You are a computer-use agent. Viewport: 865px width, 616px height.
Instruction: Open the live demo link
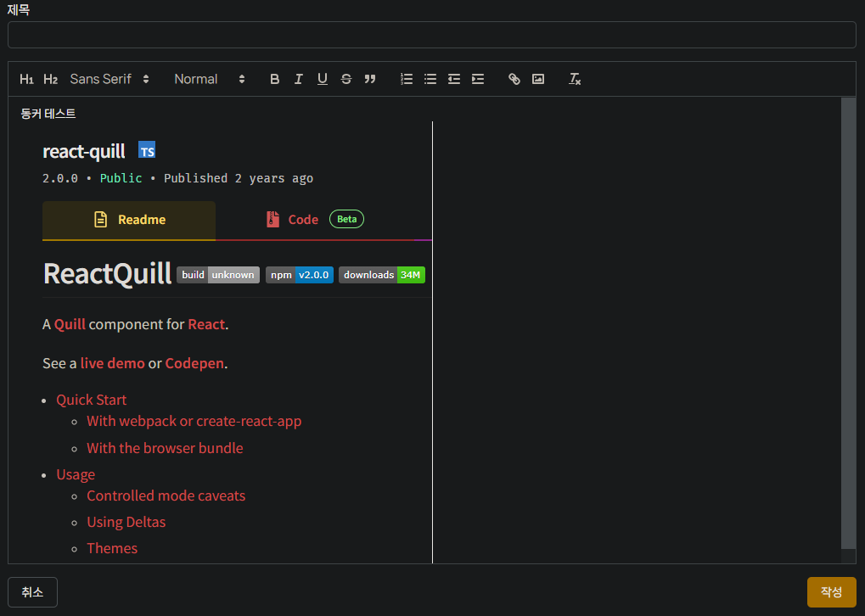[113, 363]
